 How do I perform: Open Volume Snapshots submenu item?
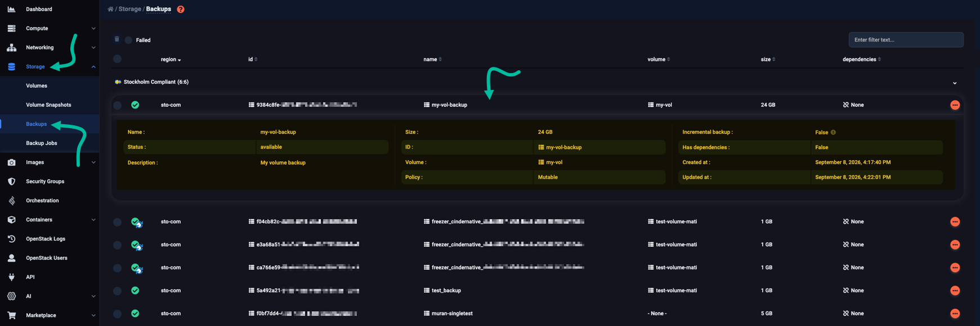pyautogui.click(x=50, y=105)
